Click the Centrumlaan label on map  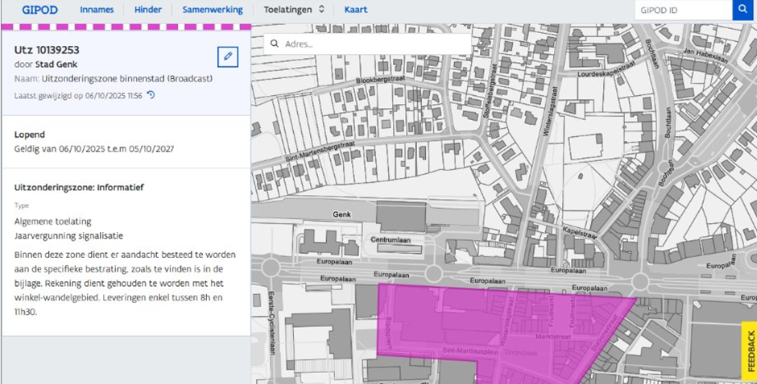390,240
